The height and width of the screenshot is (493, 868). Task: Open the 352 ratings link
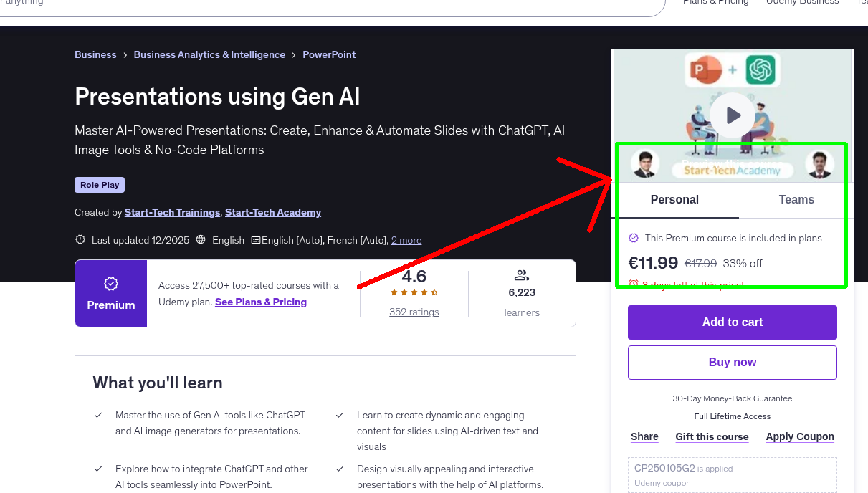click(414, 311)
